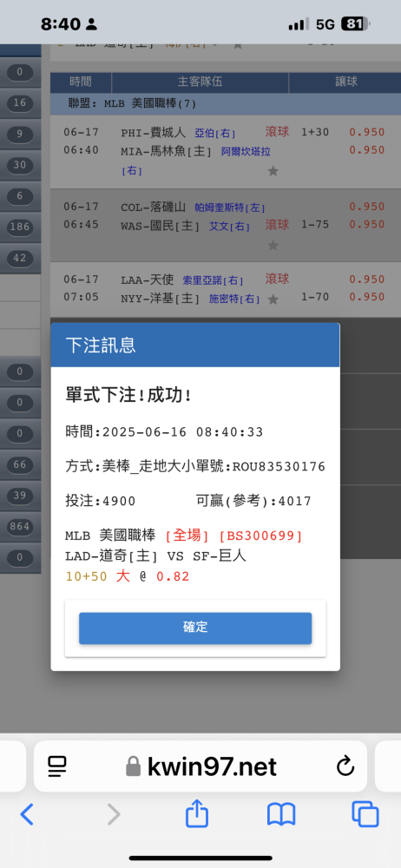Click LAD-道奇[主] VS SF-巨人 text
The image size is (401, 868).
tap(155, 556)
